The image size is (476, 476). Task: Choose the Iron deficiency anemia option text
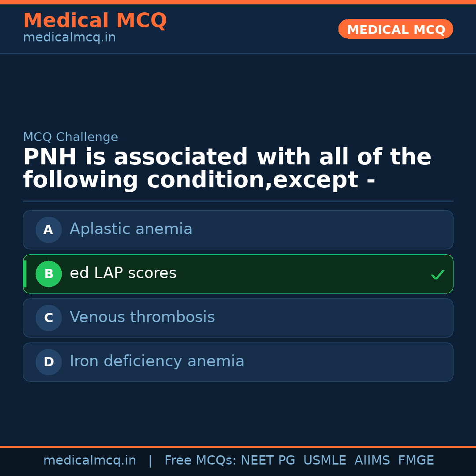click(157, 361)
